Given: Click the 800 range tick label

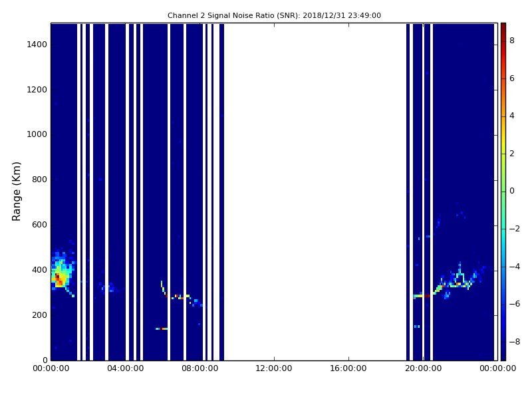Looking at the screenshot, I should click(39, 180).
